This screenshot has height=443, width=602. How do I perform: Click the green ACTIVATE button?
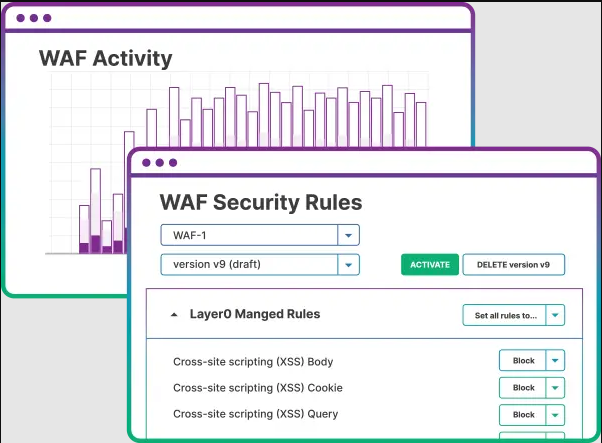point(429,265)
